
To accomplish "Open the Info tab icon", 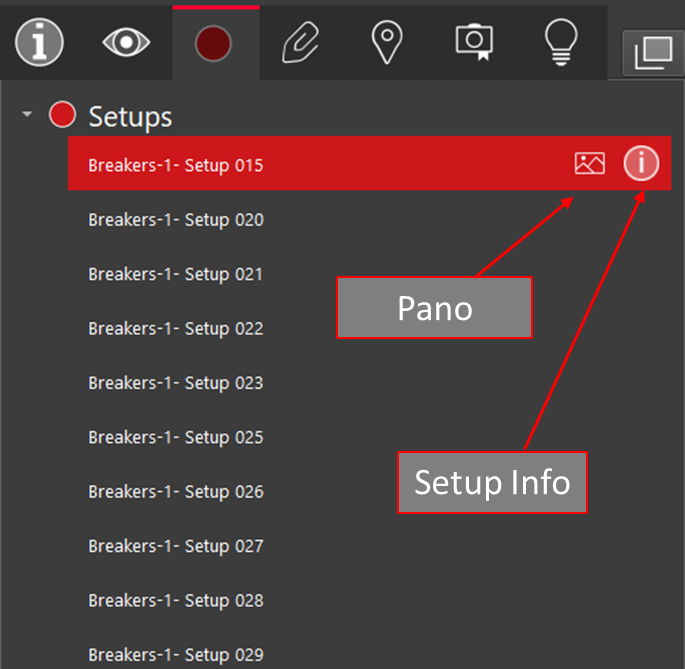I will [40, 42].
